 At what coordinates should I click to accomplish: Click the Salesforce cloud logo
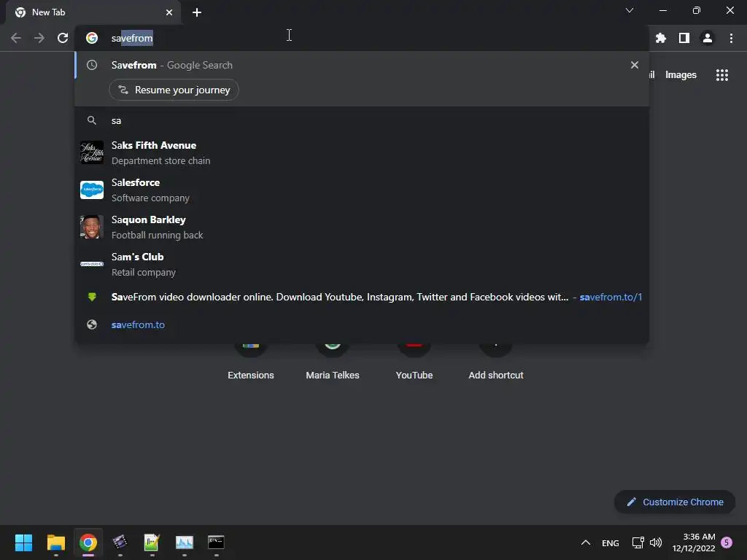[x=92, y=190]
